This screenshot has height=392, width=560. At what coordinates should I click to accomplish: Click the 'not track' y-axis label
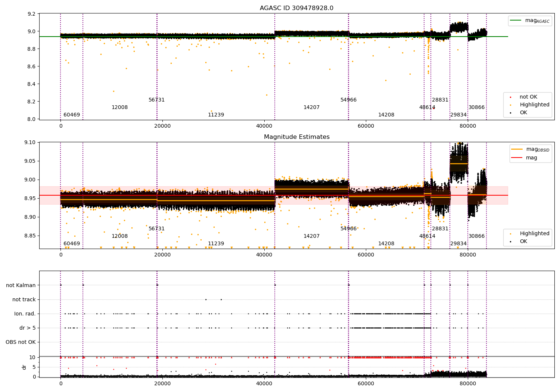pyautogui.click(x=24, y=300)
